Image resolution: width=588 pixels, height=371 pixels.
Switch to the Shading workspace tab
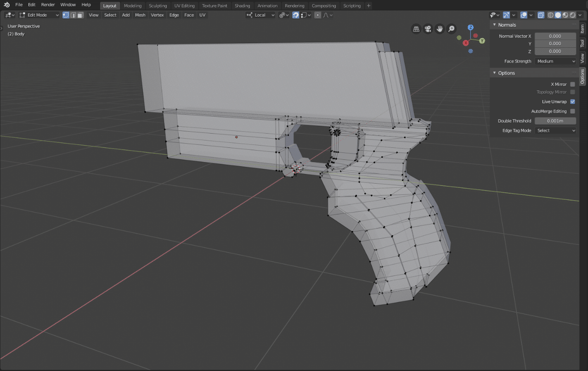coord(242,6)
